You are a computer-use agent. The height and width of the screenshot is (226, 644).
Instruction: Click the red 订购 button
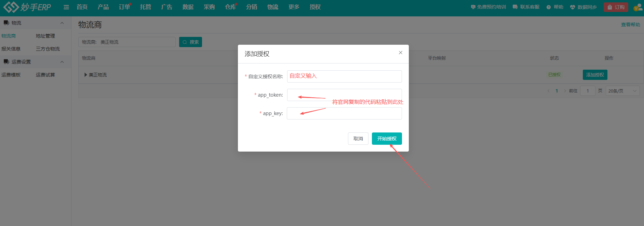pyautogui.click(x=616, y=7)
